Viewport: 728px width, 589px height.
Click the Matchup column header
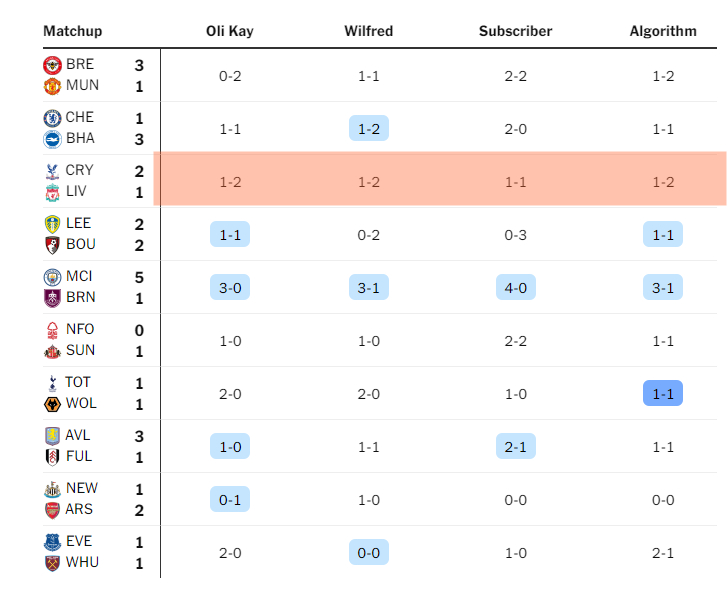pyautogui.click(x=72, y=31)
